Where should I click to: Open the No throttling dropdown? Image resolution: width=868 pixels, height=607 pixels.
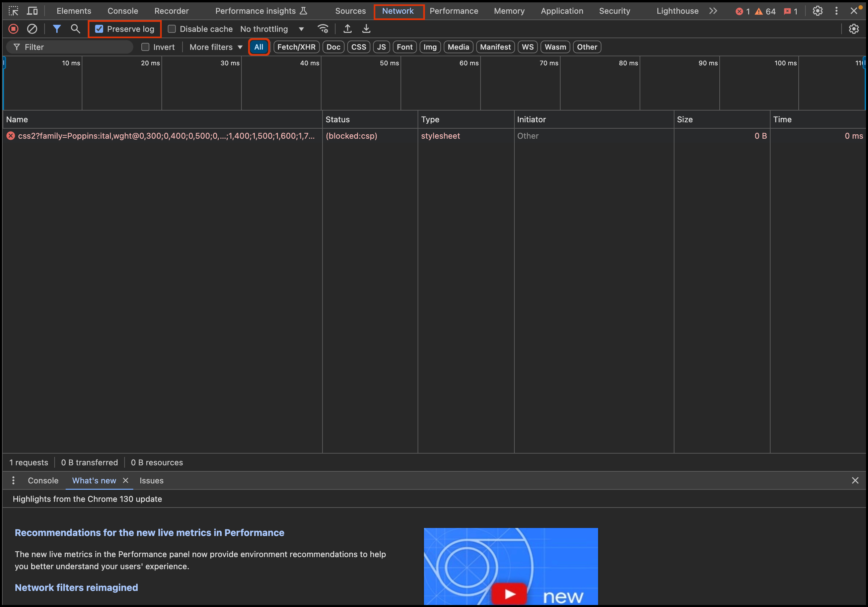(272, 29)
